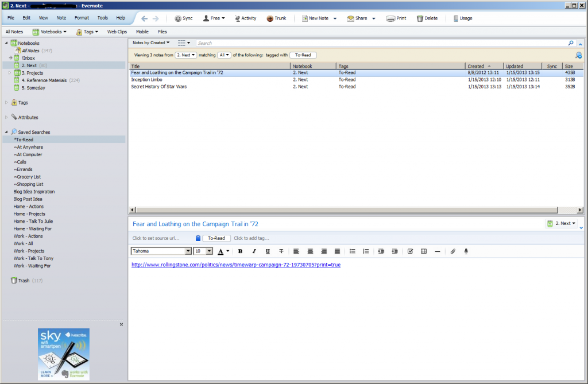The image size is (588, 384).
Task: Insert a table in the note
Action: (424, 251)
